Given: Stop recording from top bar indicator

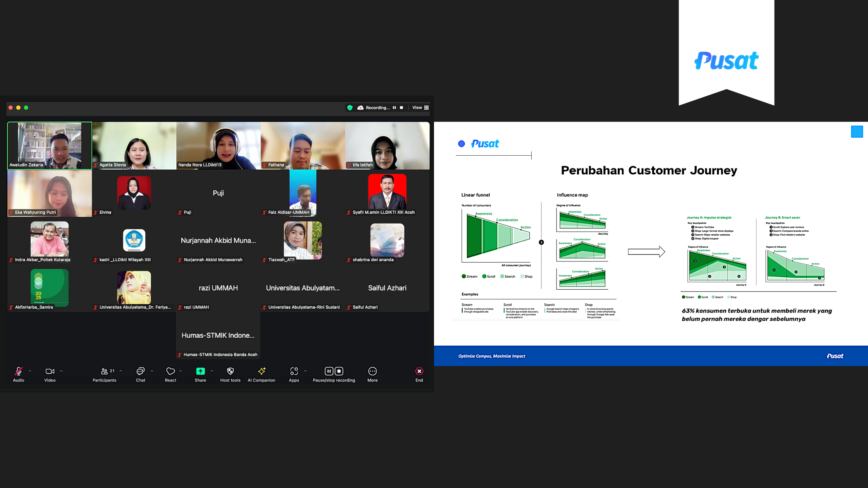Looking at the screenshot, I should click(401, 108).
